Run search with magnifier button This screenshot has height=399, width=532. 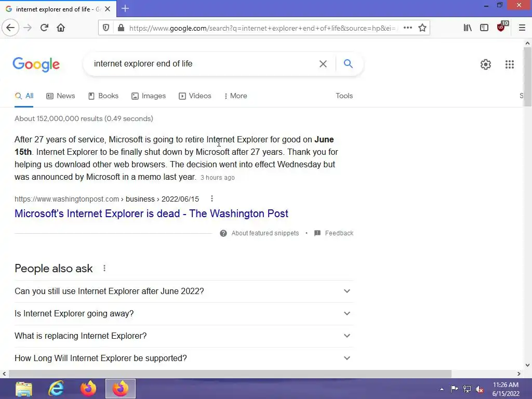point(348,63)
